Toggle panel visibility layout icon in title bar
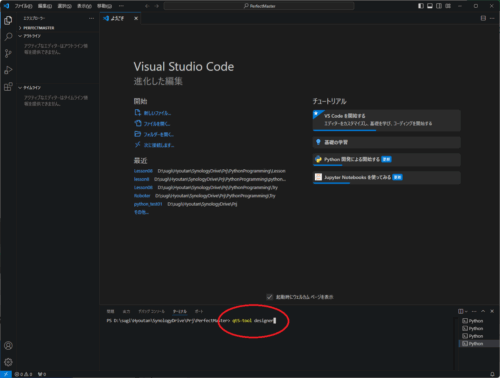Screen dimensions: 500x378 (430, 6)
